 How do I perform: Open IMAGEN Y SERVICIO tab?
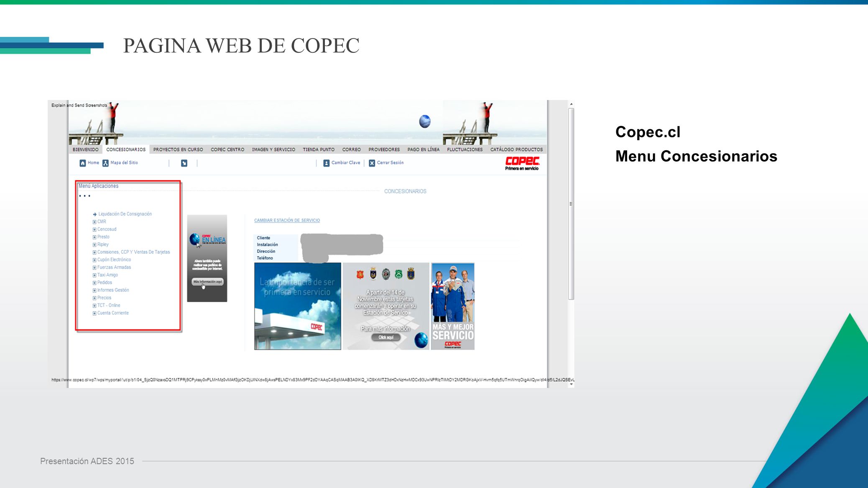273,149
